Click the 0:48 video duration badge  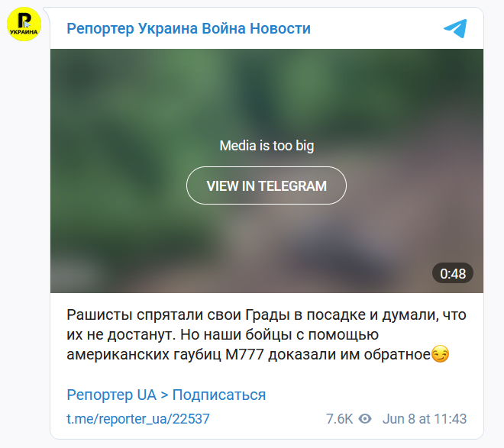pos(453,274)
